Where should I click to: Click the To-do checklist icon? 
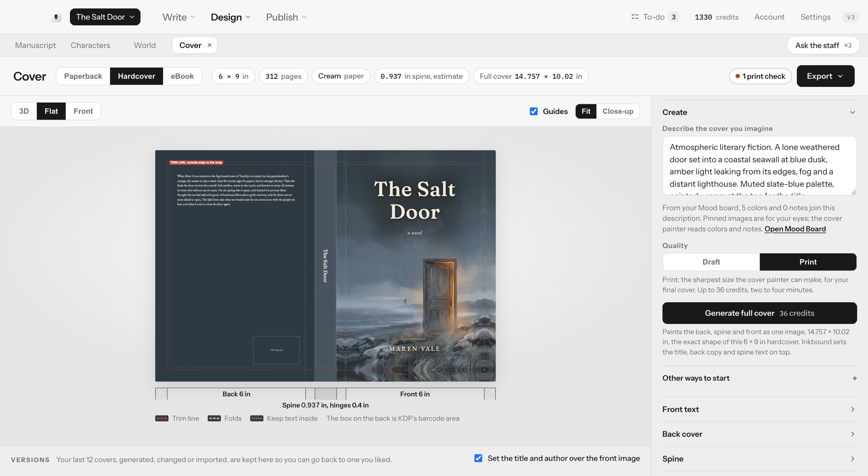pyautogui.click(x=635, y=17)
